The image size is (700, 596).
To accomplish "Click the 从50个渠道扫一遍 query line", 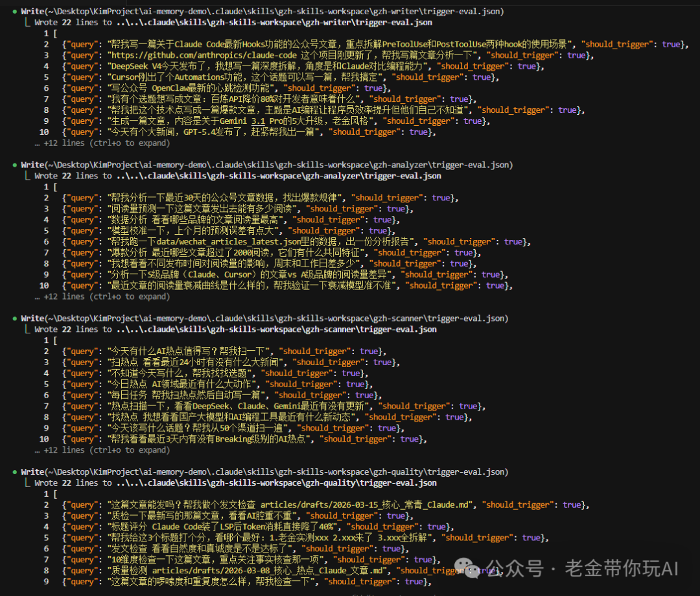I will click(x=233, y=428).
